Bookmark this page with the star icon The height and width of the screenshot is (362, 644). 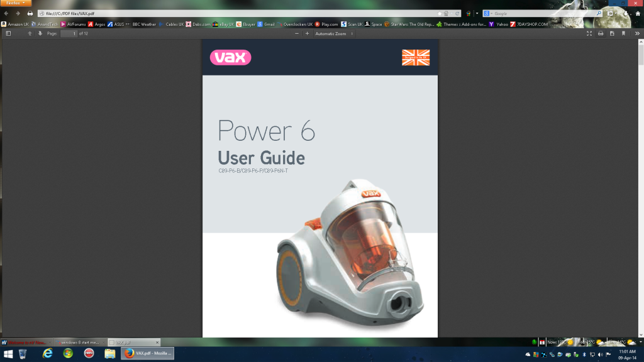440,14
